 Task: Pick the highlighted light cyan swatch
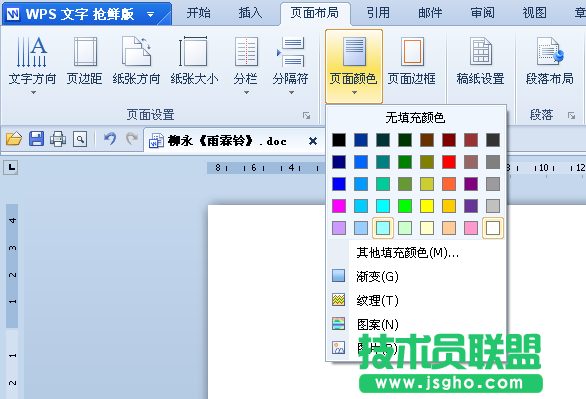tap(383, 228)
